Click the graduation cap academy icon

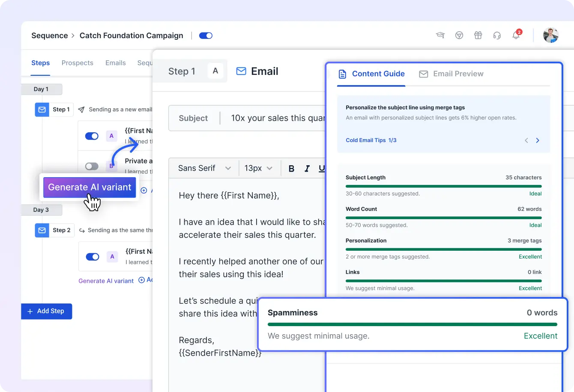coord(440,36)
